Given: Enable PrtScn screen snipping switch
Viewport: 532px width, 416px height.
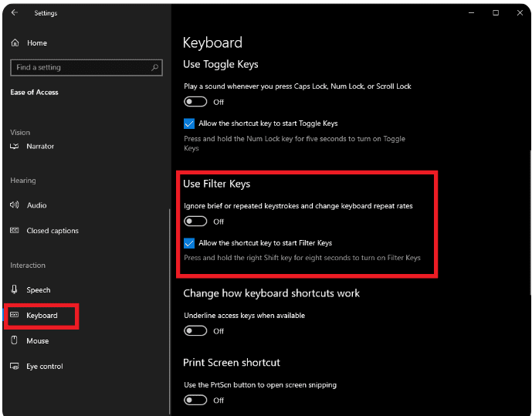Looking at the screenshot, I should click(x=195, y=400).
